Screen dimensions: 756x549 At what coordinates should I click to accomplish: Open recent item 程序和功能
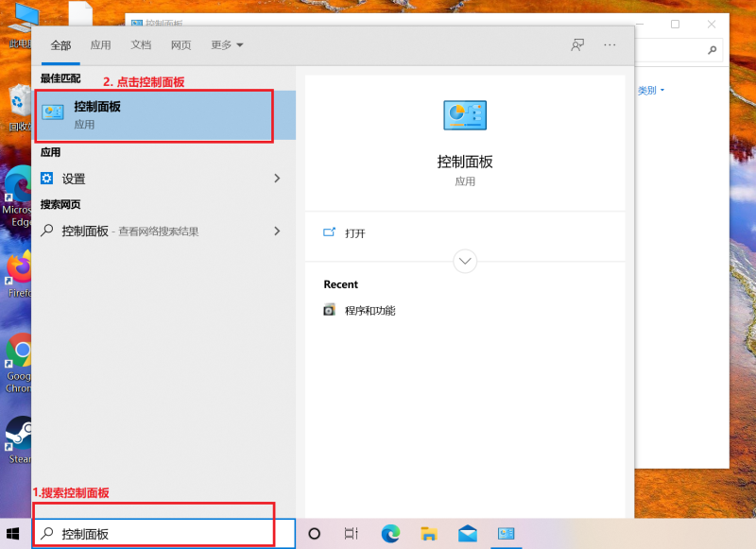[369, 310]
